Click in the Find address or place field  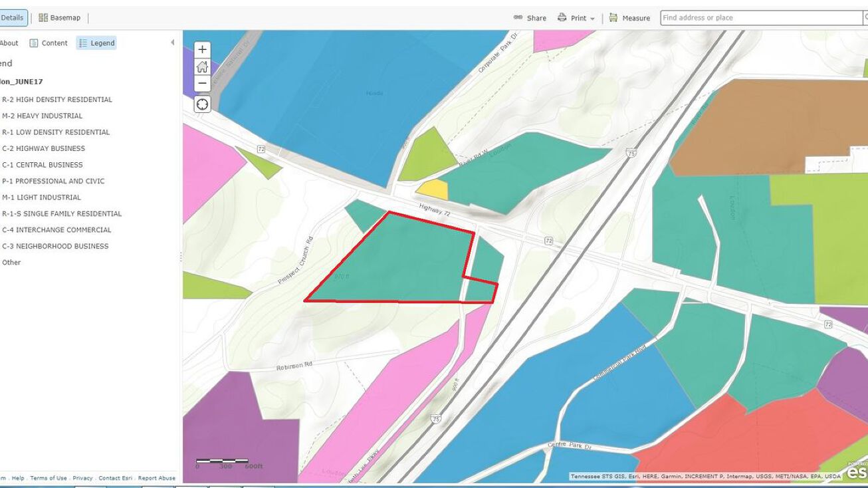tap(760, 18)
